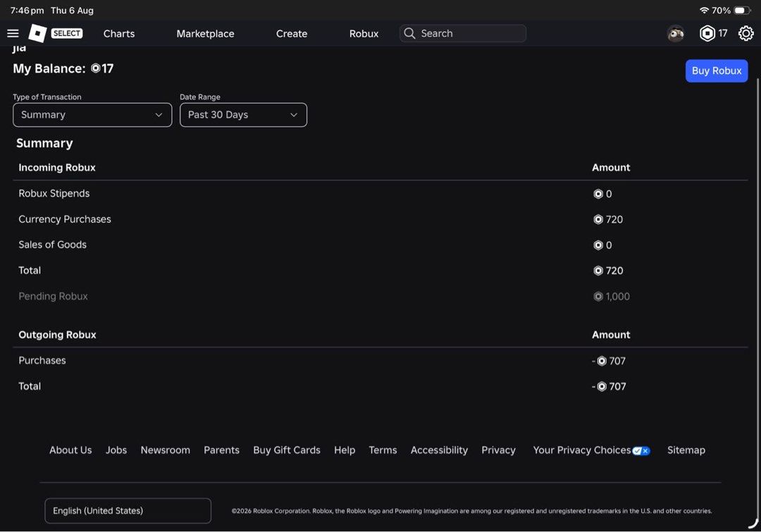Screen dimensions: 761x532
Task: Open the Parents footer link
Action: point(221,450)
